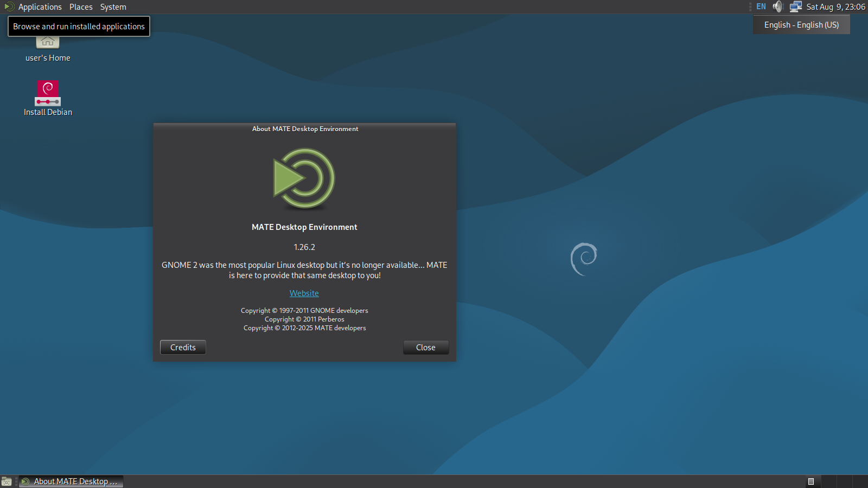Choose English - English (US) layout
Screen dimensions: 868x488
tap(801, 25)
